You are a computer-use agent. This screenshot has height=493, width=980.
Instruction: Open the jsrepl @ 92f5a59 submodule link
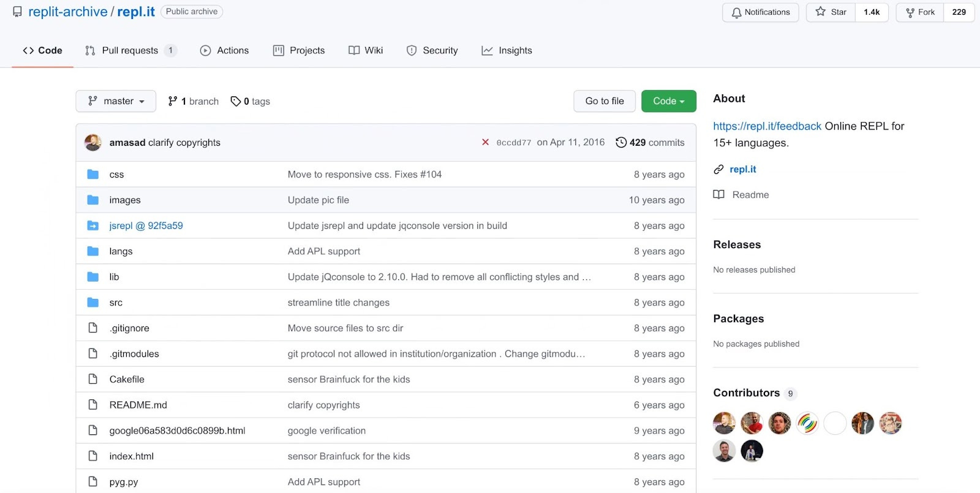[146, 225]
